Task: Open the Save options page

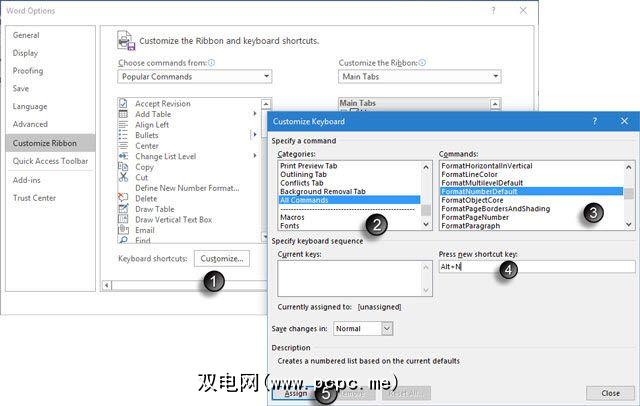Action: [21, 88]
